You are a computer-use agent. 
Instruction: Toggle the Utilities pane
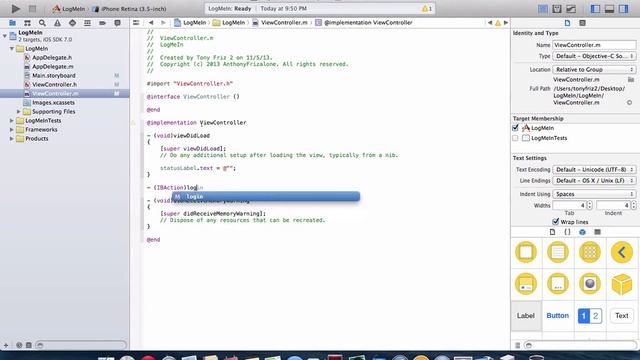click(623, 9)
